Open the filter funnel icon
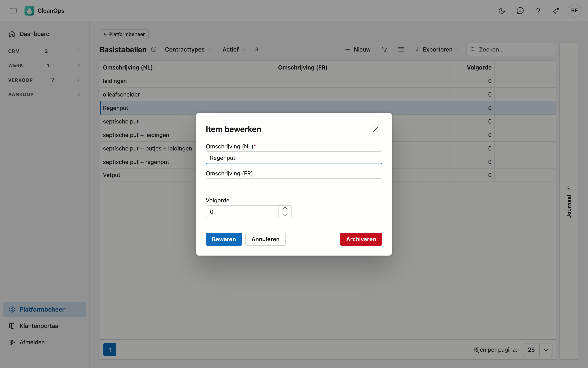588x368 pixels. pyautogui.click(x=384, y=49)
